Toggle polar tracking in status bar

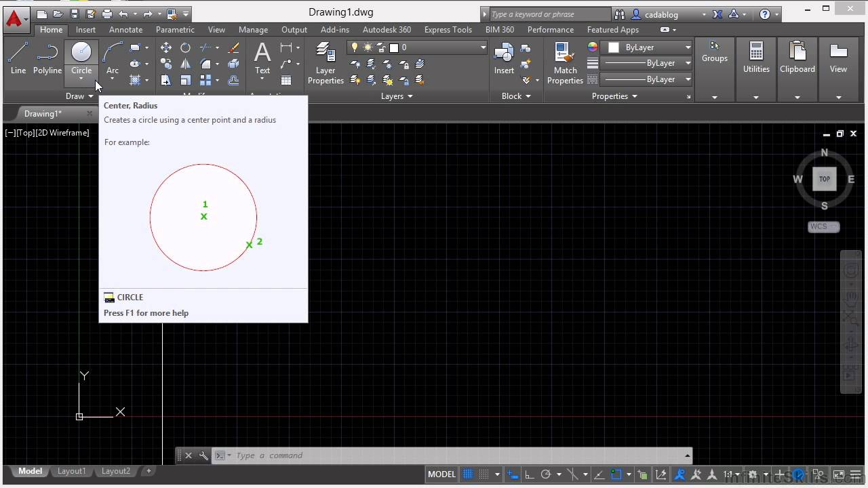(x=546, y=474)
